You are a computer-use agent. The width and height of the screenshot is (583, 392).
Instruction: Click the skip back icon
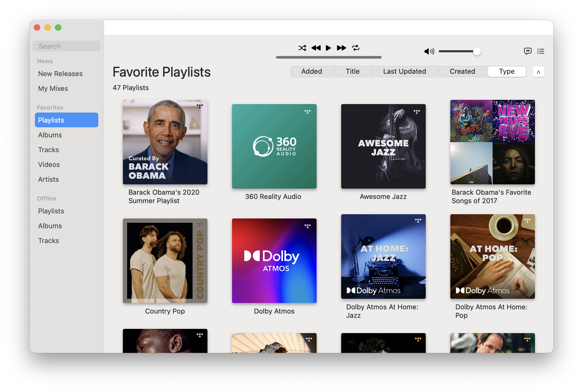coord(315,48)
